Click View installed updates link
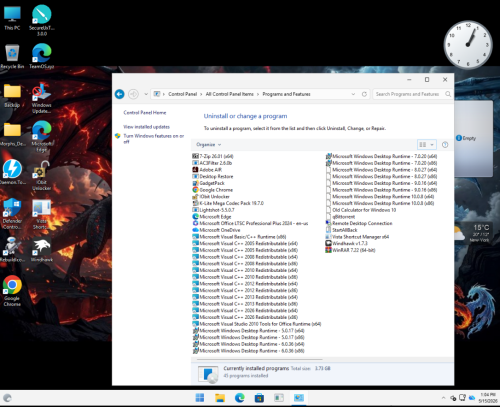The width and height of the screenshot is (500, 407). (146, 127)
